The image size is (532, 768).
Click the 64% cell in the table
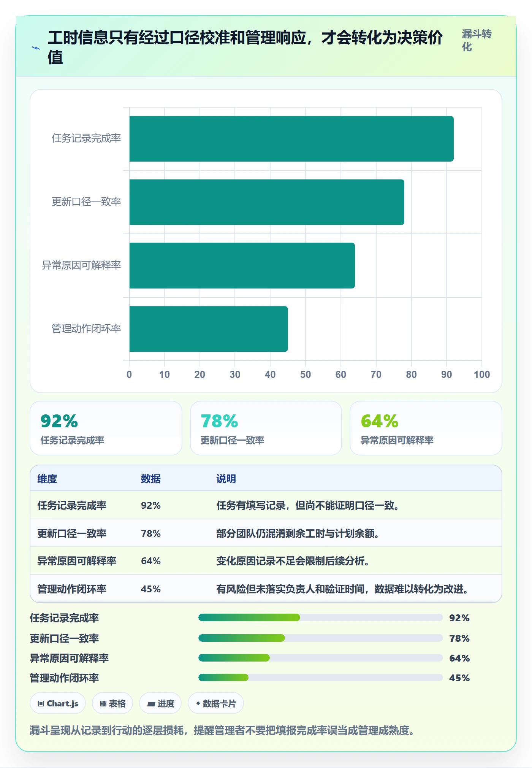click(151, 561)
